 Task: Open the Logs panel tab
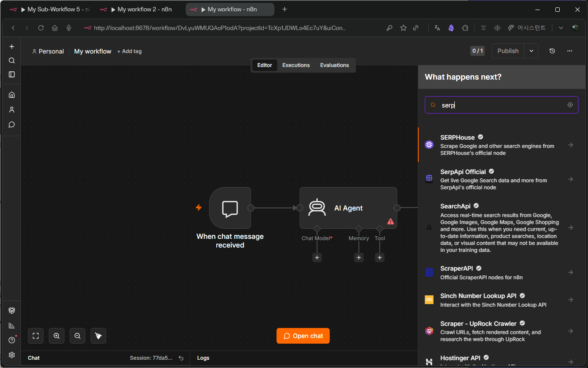pos(203,358)
